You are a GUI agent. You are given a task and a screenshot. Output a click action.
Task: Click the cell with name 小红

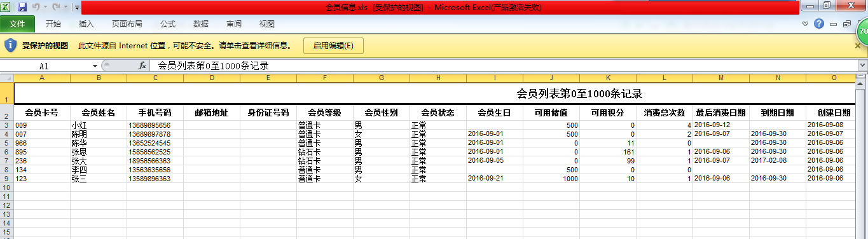[x=99, y=125]
